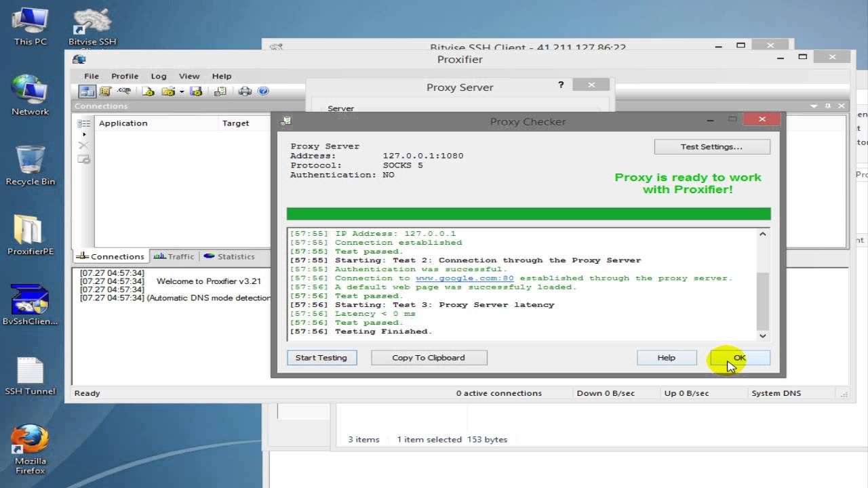Click the 'Welcome to Proxifier v3.21' log line
The width and height of the screenshot is (868, 488).
click(x=209, y=281)
